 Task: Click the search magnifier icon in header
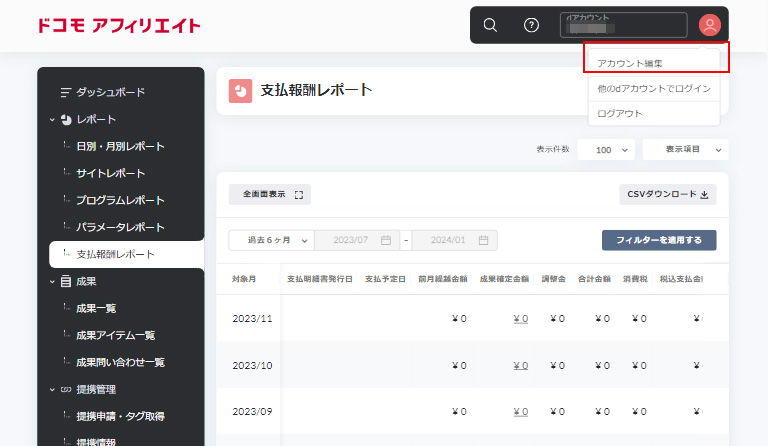[490, 25]
